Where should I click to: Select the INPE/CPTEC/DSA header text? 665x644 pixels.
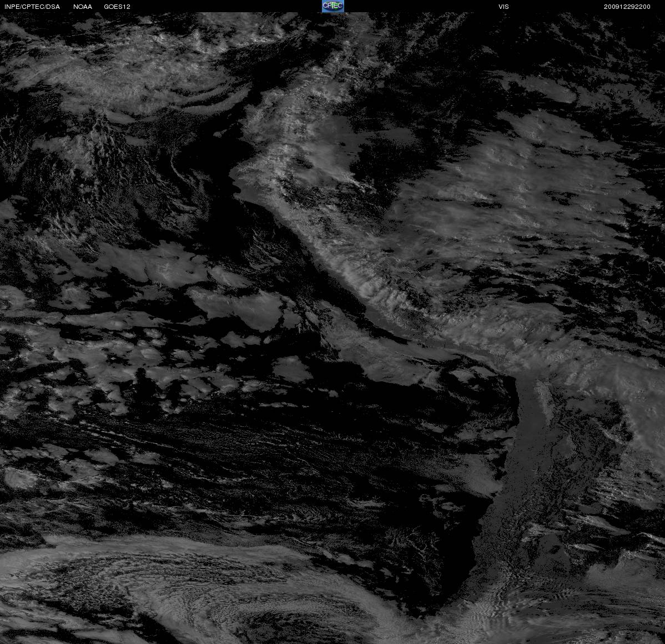(x=32, y=7)
